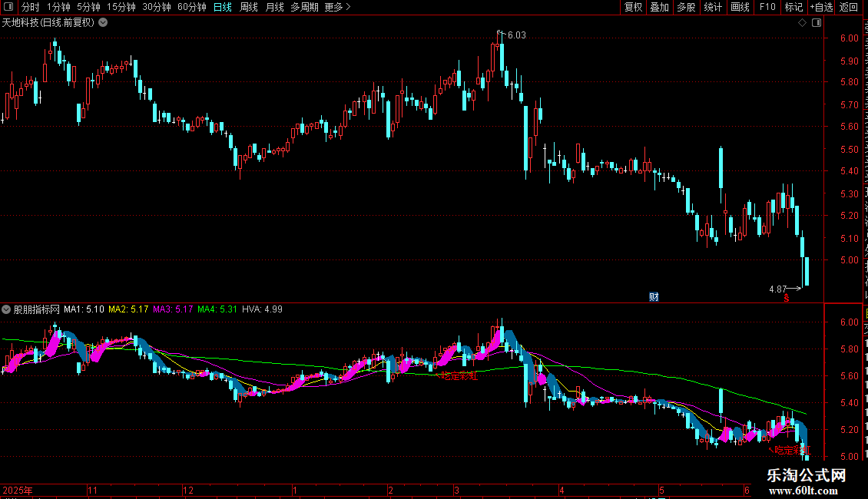Switch to the 周线 weekly chart
Viewport: 868px width, 499px height.
(x=249, y=7)
